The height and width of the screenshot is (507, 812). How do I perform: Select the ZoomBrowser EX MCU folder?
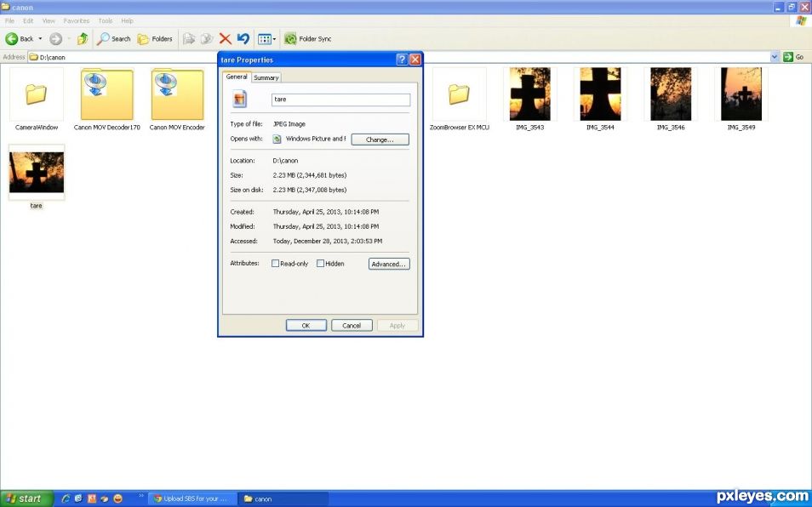pos(460,100)
